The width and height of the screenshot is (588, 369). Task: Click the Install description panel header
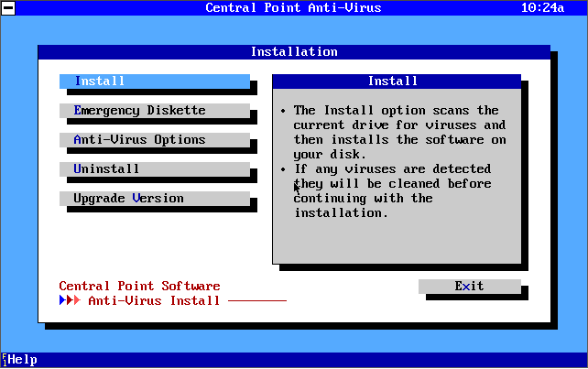point(396,81)
